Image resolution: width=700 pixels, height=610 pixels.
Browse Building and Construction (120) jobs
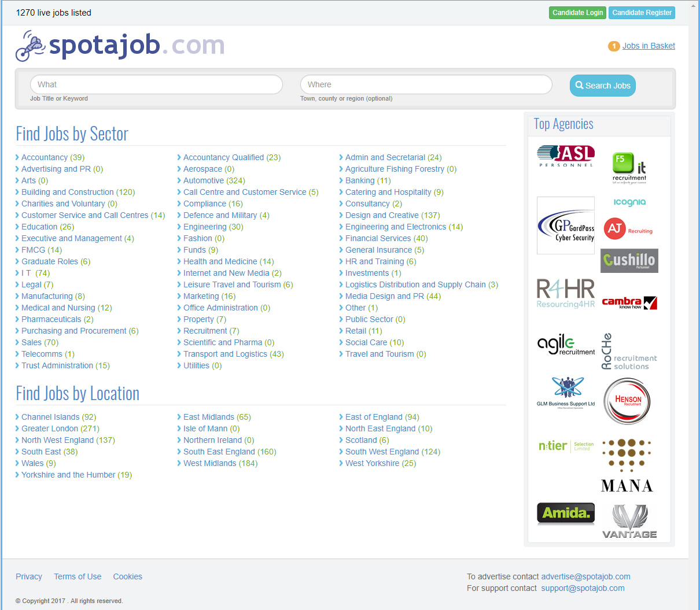(x=78, y=192)
